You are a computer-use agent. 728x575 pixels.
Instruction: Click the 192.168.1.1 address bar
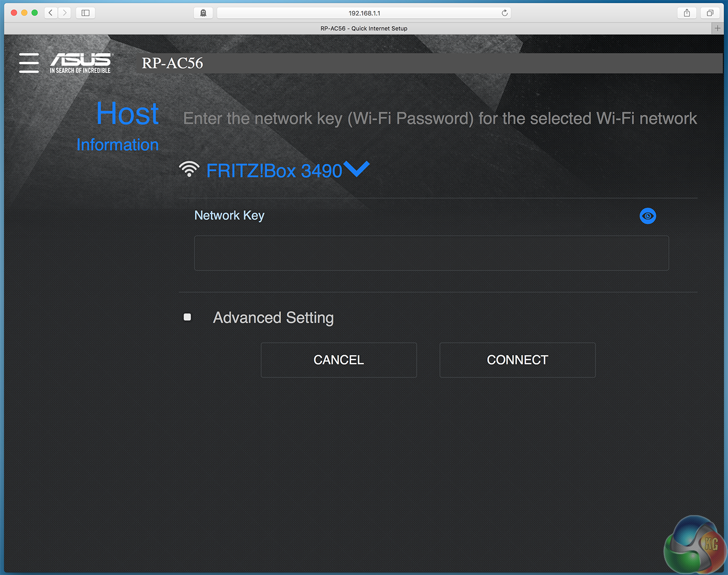[364, 13]
